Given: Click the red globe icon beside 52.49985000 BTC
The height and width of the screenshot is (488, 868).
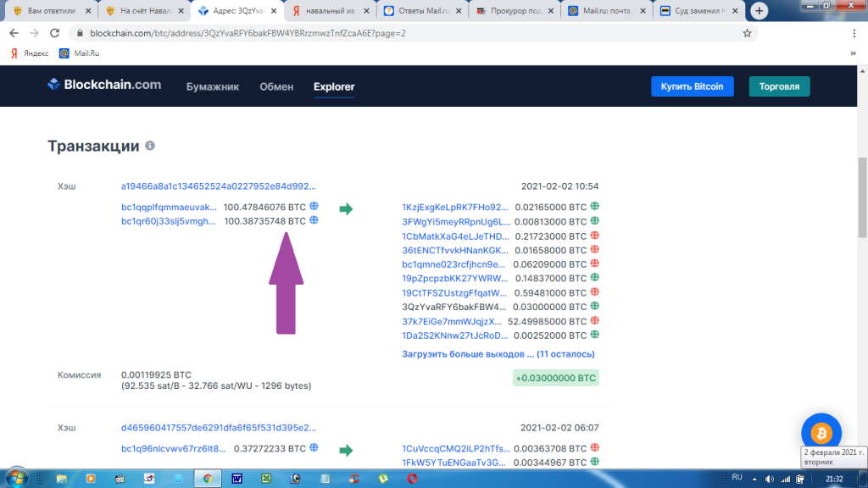Looking at the screenshot, I should pos(594,320).
